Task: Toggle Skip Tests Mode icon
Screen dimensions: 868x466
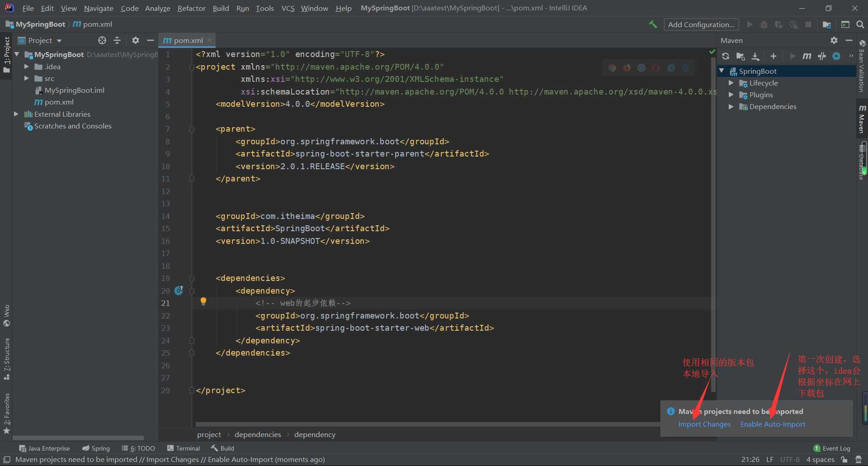Action: coord(837,56)
